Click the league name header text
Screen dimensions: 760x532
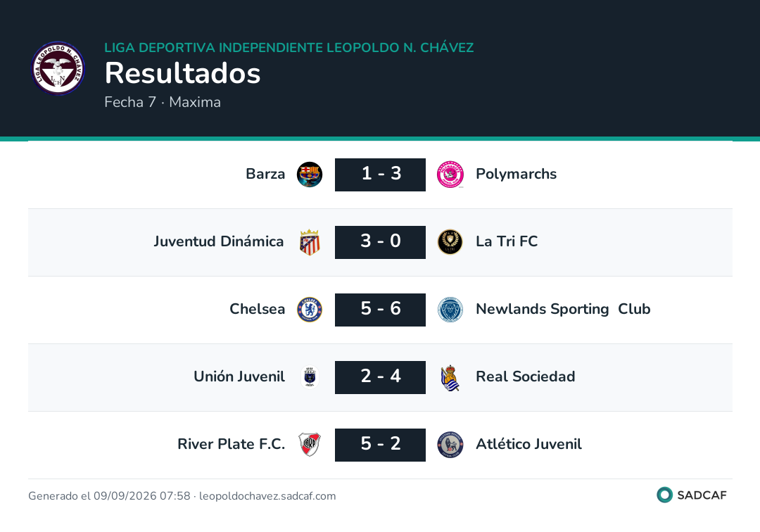(x=289, y=47)
